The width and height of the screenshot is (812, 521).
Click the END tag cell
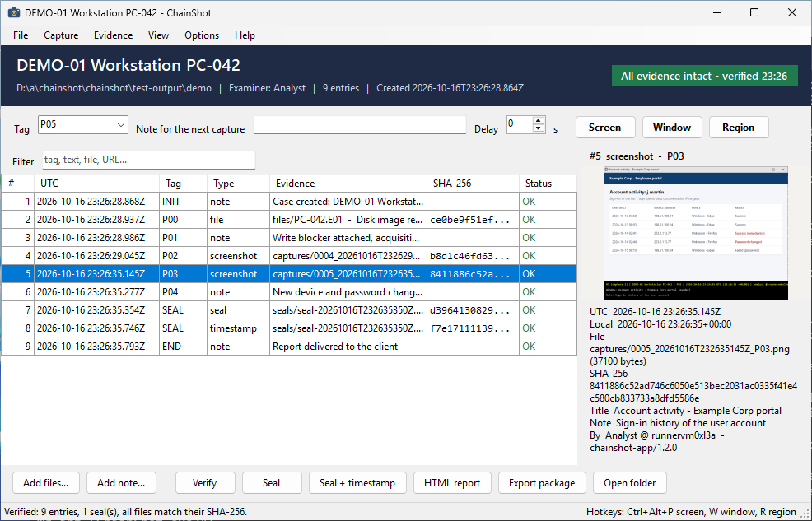click(184, 347)
